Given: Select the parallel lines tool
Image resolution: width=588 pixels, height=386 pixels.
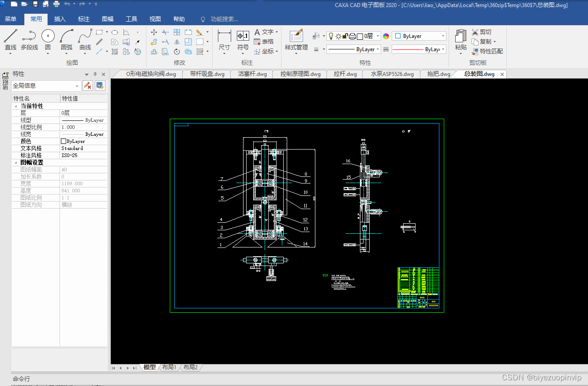Looking at the screenshot, I should pos(100,42).
